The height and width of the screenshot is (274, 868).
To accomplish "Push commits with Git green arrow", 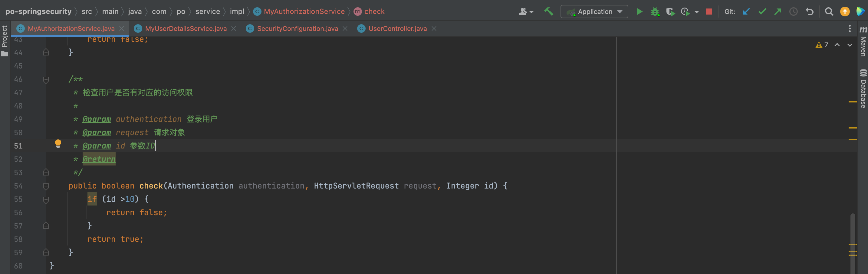I will 778,12.
